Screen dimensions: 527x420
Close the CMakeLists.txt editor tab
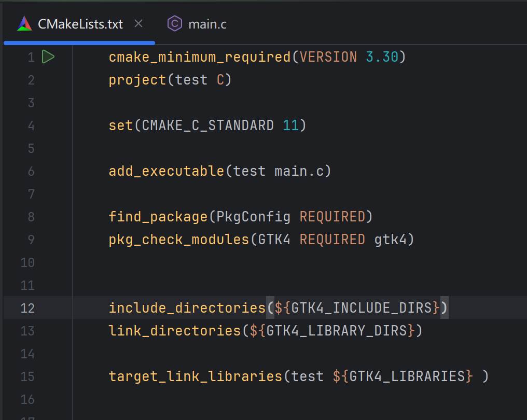[x=138, y=24]
